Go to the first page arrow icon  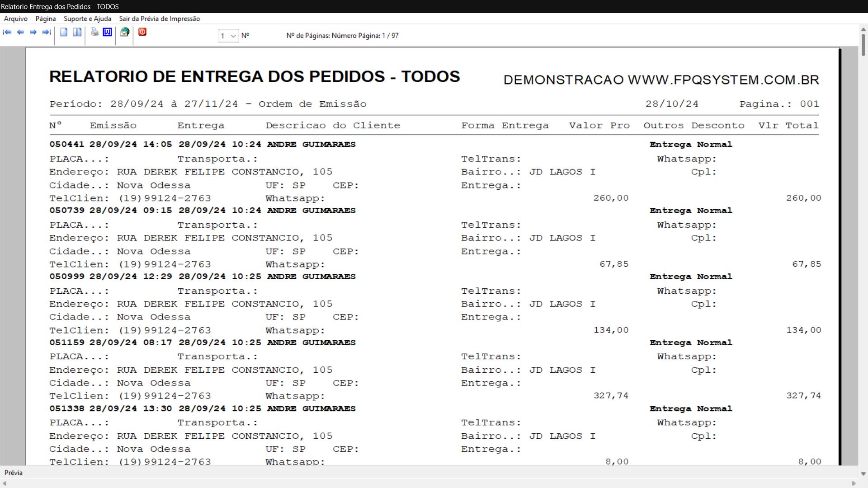(x=7, y=32)
